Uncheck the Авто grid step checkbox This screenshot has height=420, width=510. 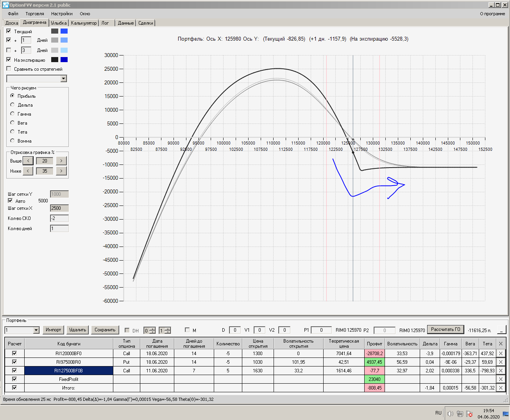coord(10,200)
